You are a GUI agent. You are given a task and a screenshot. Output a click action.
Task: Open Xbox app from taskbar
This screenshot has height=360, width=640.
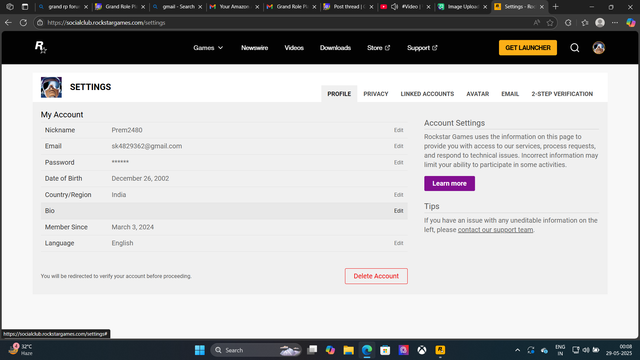[x=422, y=350]
